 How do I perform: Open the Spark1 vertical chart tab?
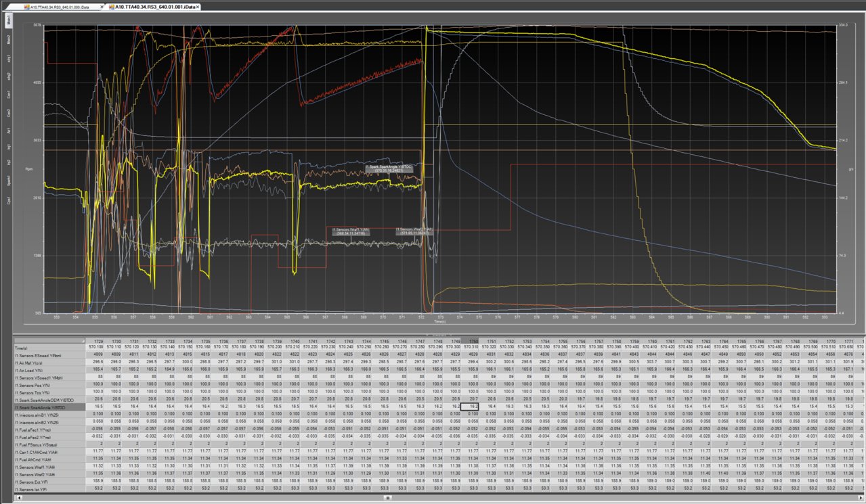[x=9, y=181]
